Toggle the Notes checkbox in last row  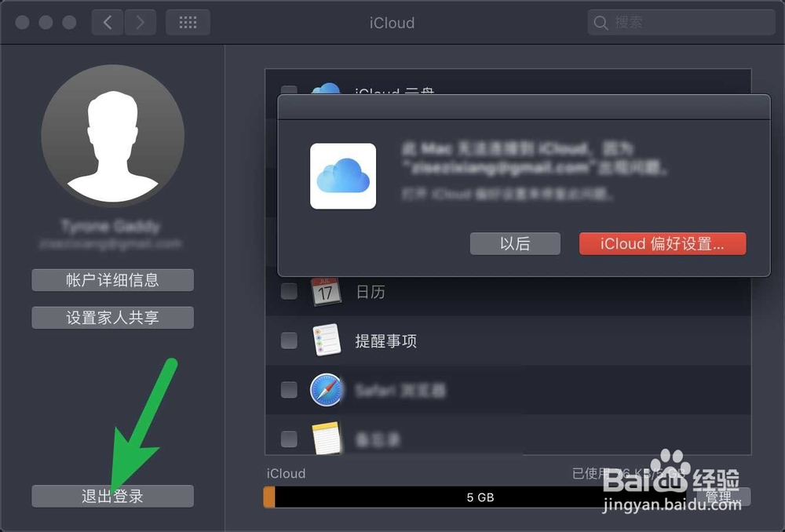[x=289, y=439]
